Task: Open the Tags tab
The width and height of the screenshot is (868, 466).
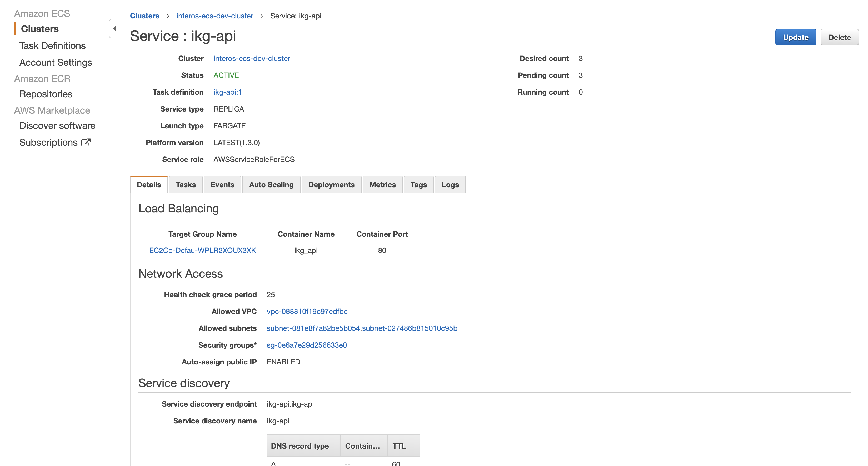Action: point(418,185)
